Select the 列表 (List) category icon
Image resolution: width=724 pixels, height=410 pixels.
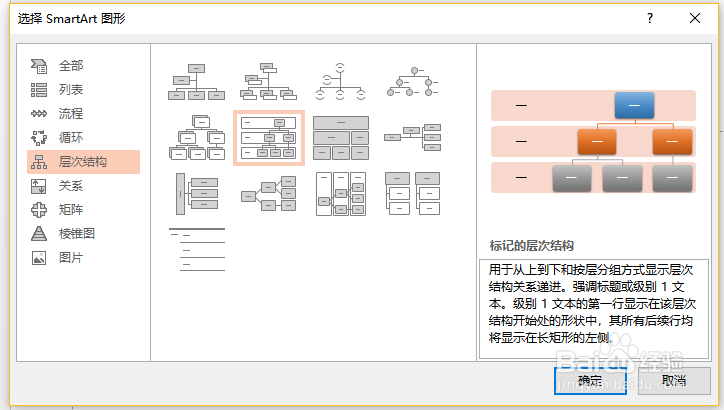coord(39,90)
